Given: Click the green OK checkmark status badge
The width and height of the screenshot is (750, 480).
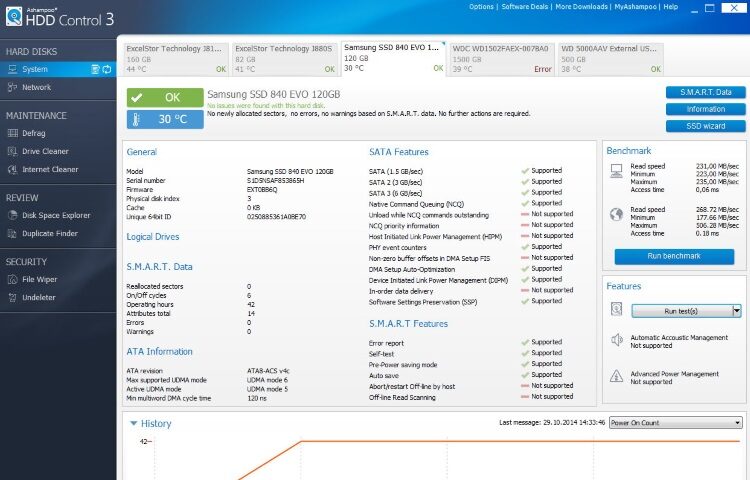Looking at the screenshot, I should coord(165,98).
